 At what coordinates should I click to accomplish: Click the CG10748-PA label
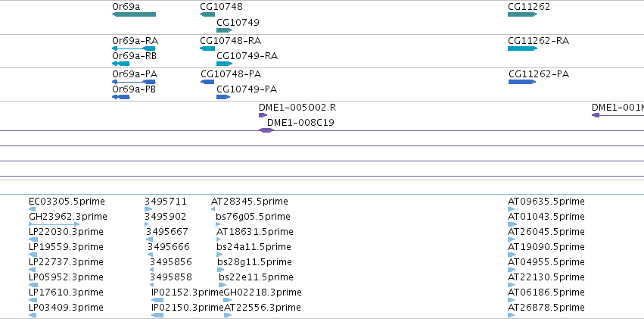[x=231, y=74]
